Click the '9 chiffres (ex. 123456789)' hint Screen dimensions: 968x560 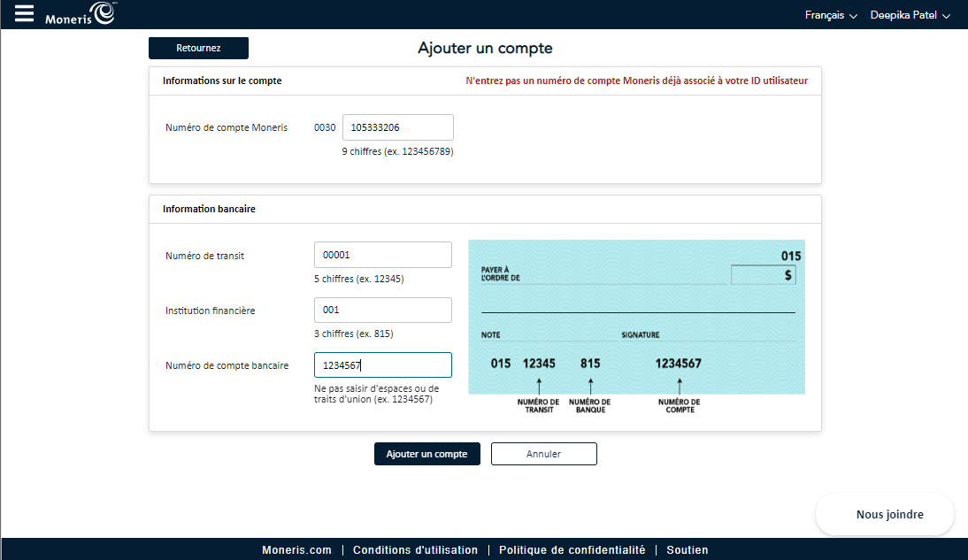pyautogui.click(x=397, y=151)
